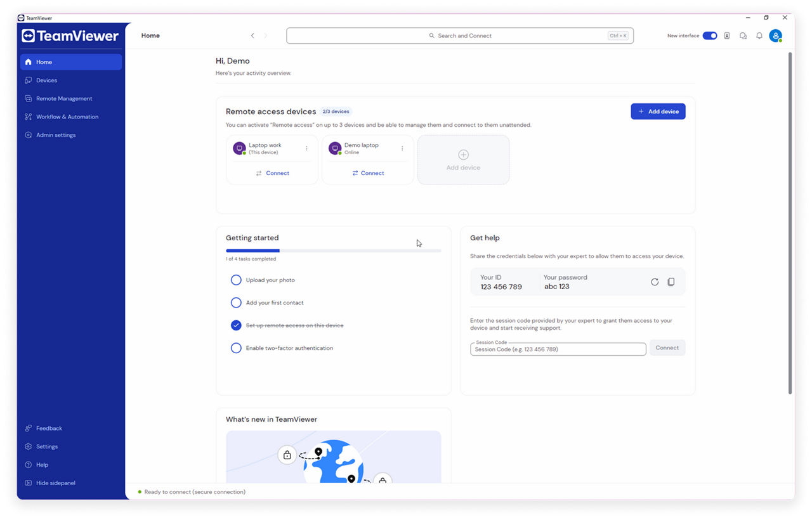
Task: Check Enable two-factor authentication circle
Action: point(236,348)
